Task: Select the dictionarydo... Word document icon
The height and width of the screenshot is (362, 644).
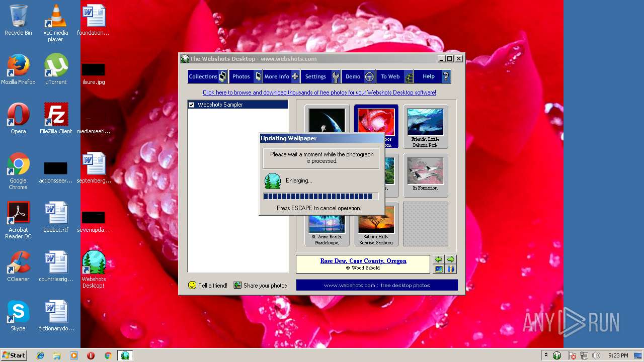Action: [56, 316]
